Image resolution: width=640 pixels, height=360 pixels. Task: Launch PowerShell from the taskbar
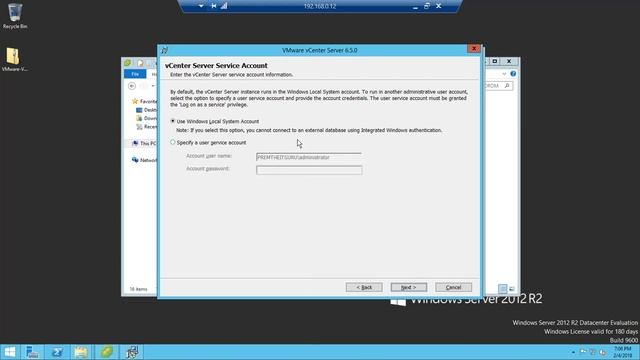(x=57, y=352)
